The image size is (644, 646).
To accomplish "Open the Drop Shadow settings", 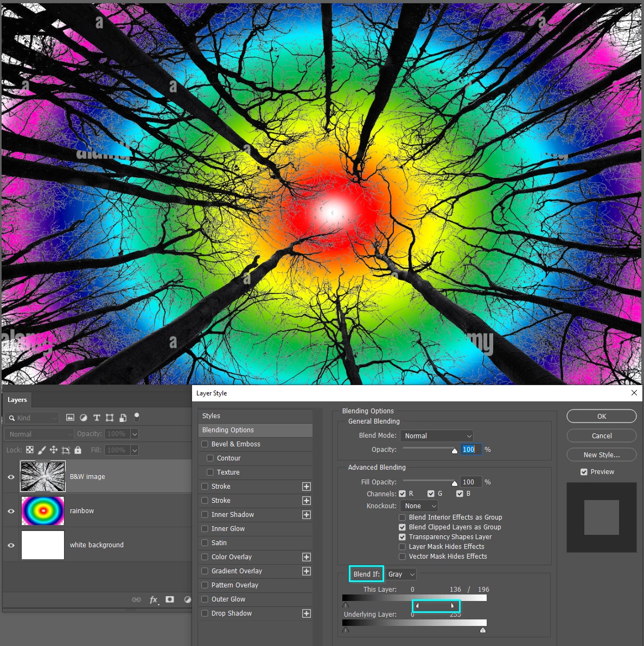I will point(232,613).
